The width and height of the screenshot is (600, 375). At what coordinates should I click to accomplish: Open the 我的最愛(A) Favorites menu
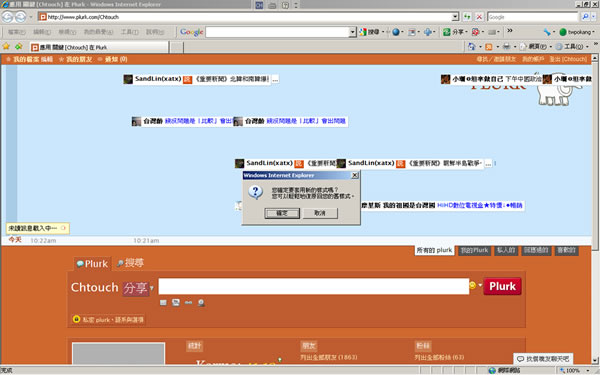(x=98, y=32)
